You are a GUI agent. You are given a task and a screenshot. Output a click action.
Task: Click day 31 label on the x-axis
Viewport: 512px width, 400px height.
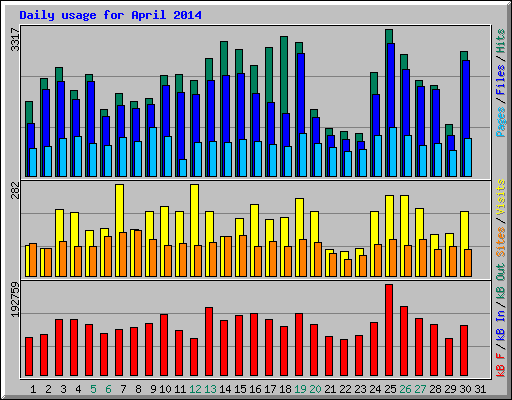480,389
